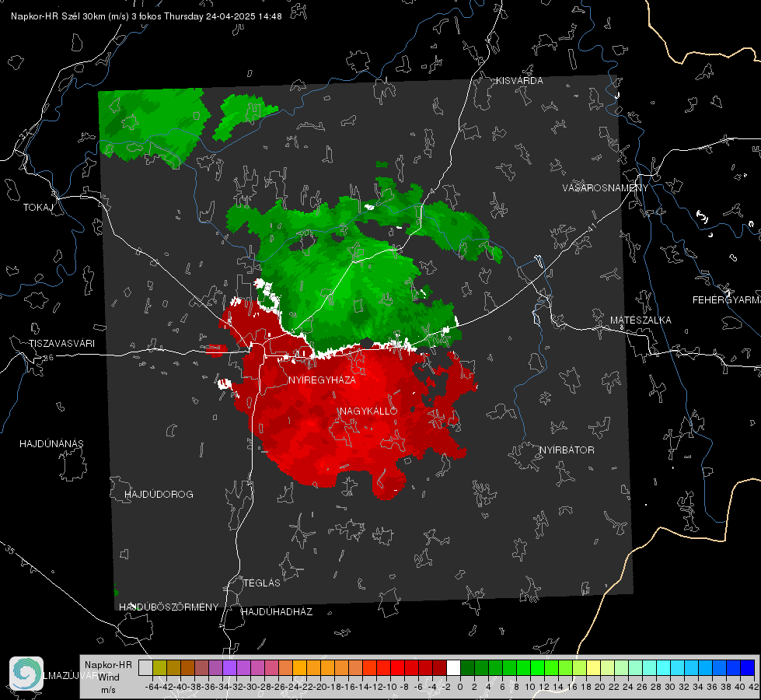
Task: Click the white legend swatch between -2 and 0
Action: pos(453,667)
